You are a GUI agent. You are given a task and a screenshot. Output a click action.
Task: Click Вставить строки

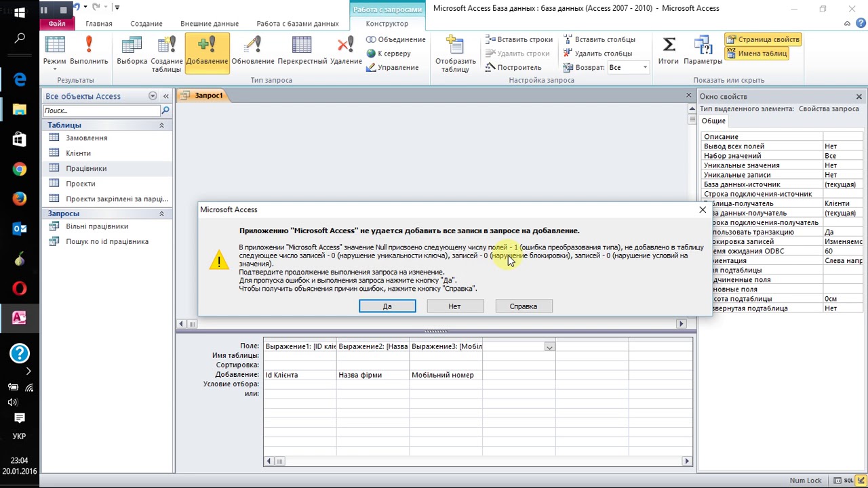pyautogui.click(x=519, y=39)
